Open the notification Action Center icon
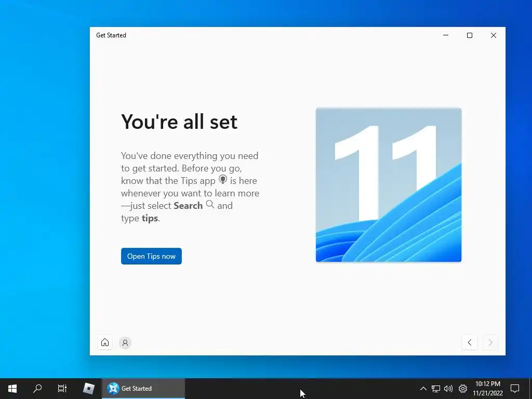The width and height of the screenshot is (532, 399). tap(515, 389)
